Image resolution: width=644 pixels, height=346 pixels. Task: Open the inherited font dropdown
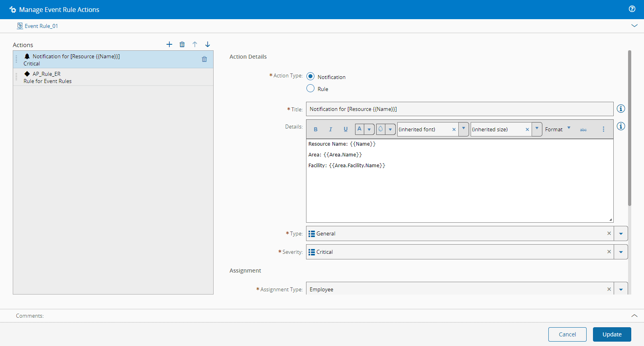point(463,129)
